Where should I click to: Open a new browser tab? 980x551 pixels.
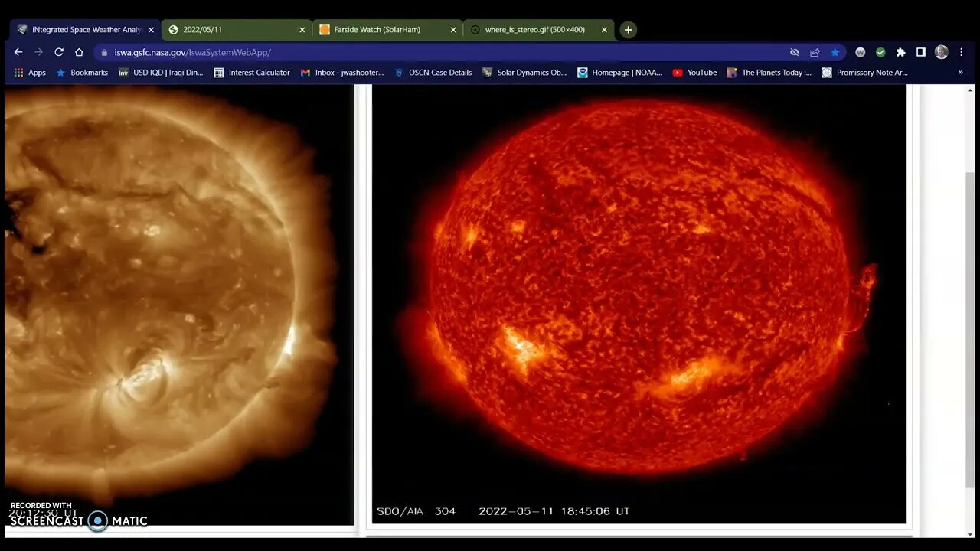(x=628, y=30)
